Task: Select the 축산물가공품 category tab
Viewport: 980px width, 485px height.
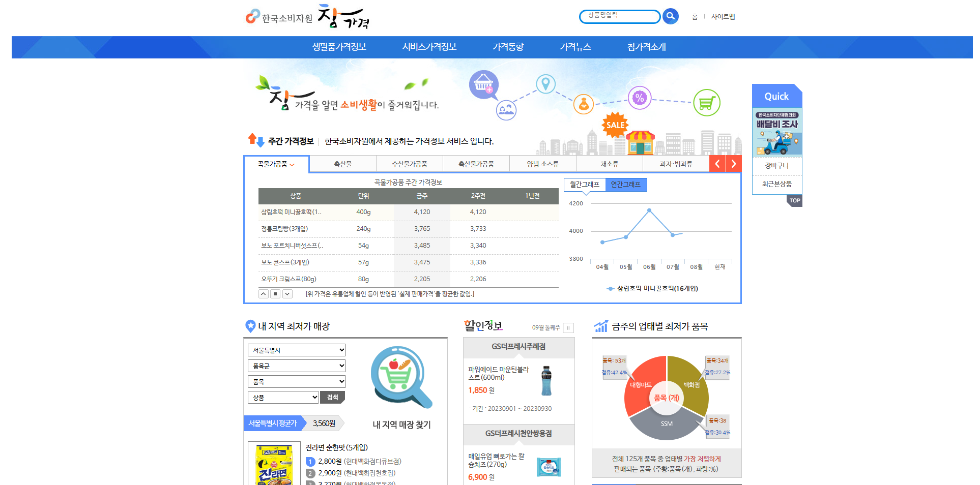Action: tap(476, 164)
